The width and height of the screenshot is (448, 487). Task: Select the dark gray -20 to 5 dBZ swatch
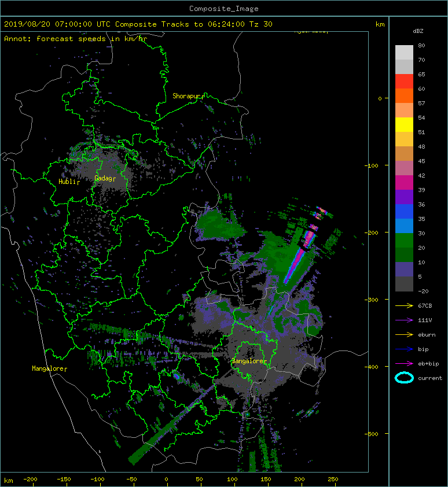404,284
